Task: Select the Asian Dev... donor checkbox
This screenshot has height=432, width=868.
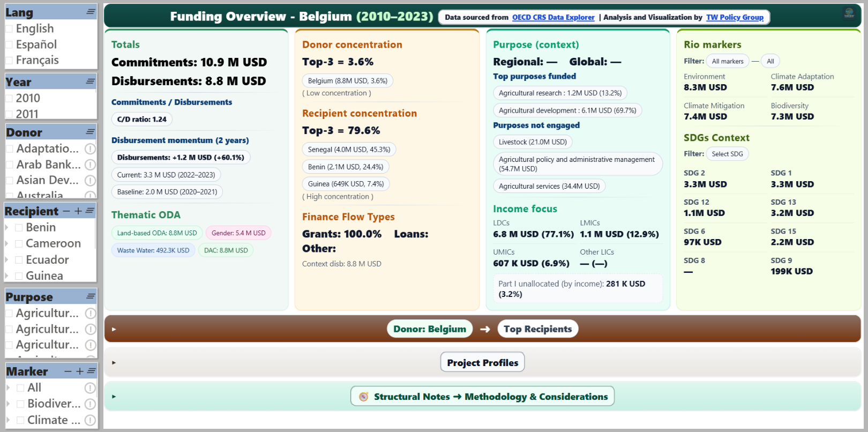Action: [x=10, y=180]
